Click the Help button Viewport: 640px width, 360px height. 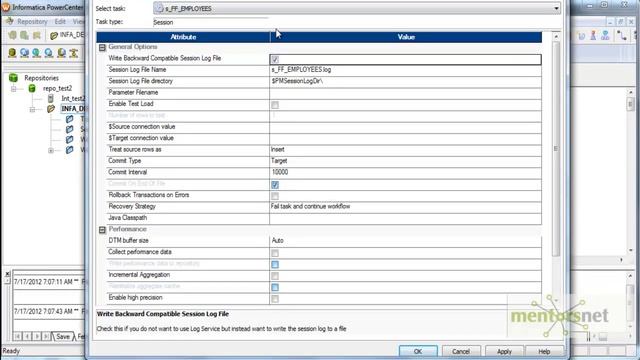[x=544, y=351]
